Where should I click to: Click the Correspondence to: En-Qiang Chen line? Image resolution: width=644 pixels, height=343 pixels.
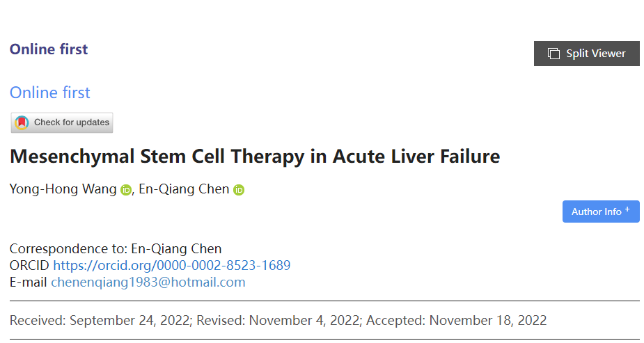[x=116, y=248]
